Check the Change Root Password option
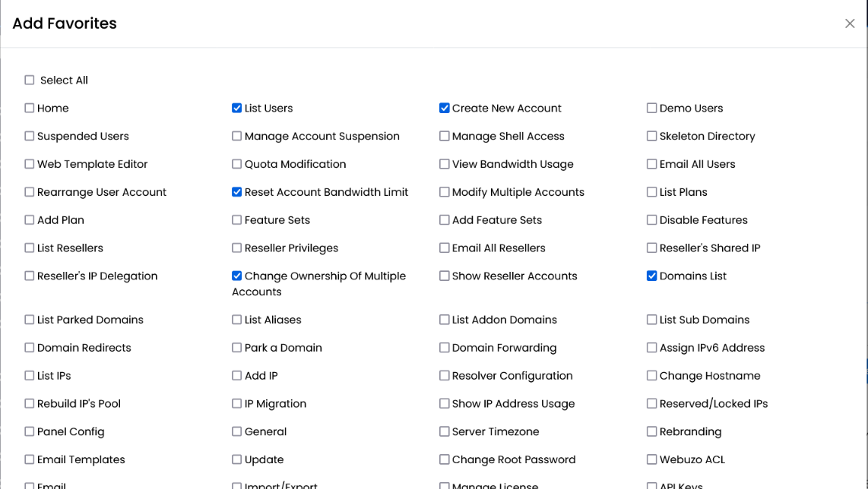Screen dimensions: 868x489 click(444, 459)
